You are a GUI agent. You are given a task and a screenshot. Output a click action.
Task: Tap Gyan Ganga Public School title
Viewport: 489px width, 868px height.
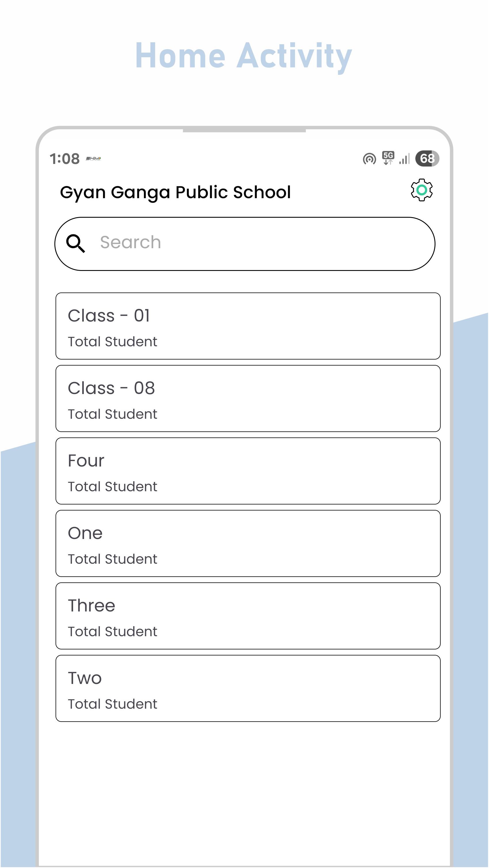coord(175,192)
